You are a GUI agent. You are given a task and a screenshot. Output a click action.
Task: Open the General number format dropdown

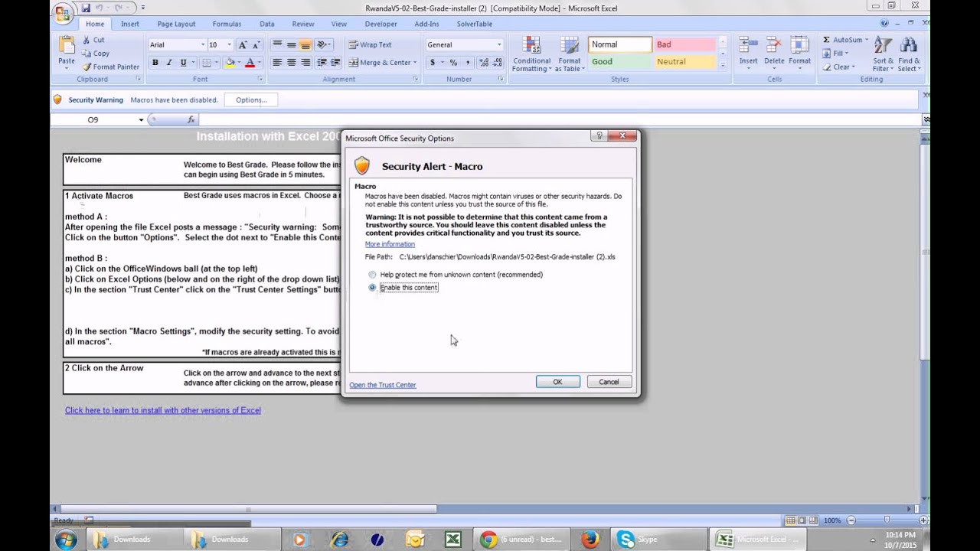pos(499,44)
